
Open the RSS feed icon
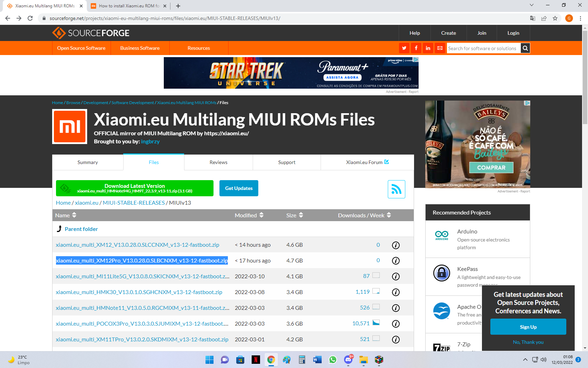coord(396,189)
